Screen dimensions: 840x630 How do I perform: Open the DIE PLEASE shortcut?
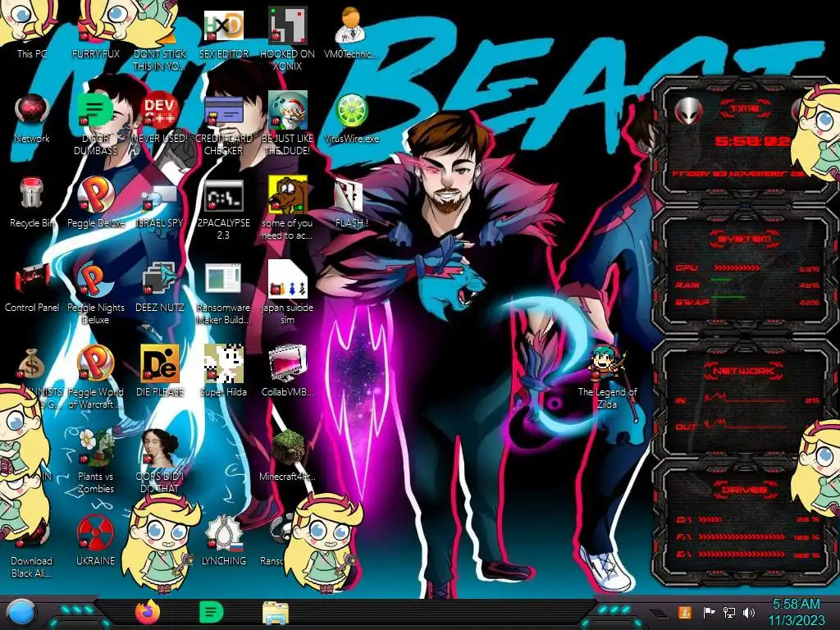pos(159,371)
